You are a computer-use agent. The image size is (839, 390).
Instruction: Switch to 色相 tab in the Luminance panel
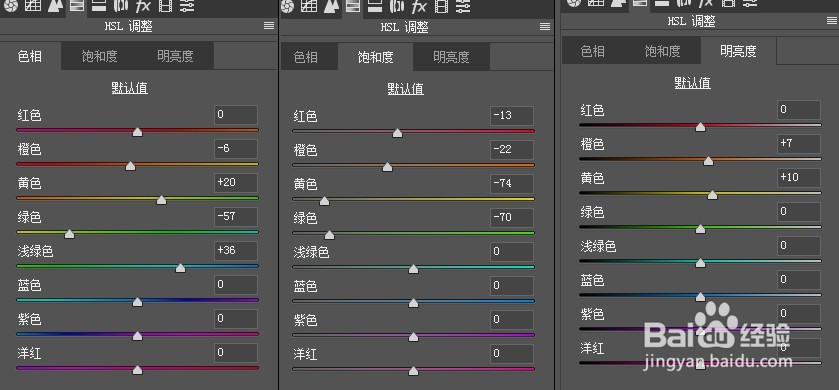tap(593, 51)
